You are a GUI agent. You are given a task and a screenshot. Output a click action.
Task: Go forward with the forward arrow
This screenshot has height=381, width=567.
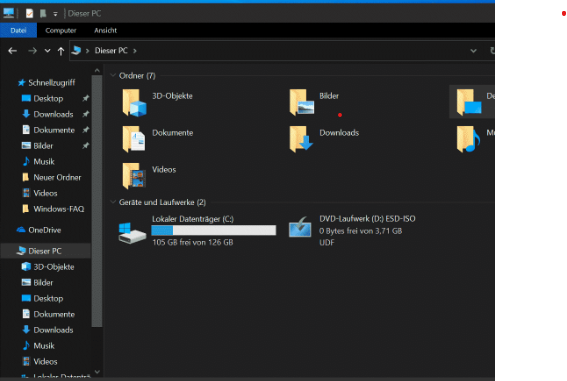[x=33, y=51]
